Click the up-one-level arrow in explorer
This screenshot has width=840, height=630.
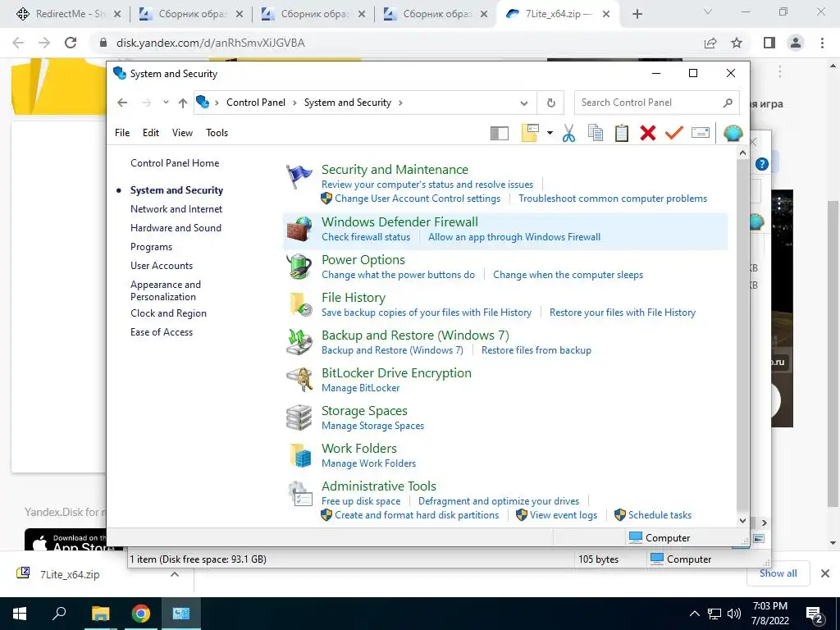tap(183, 103)
